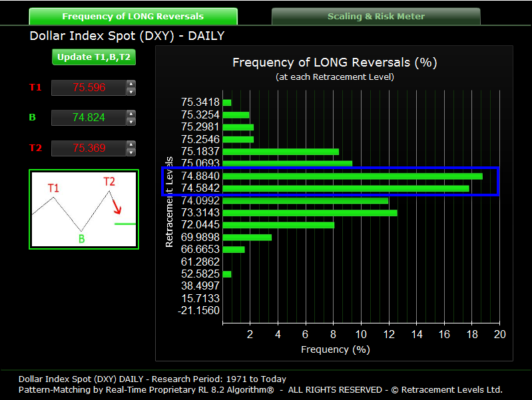Click the T1-B-T2 pattern diagram
This screenshot has width=532, height=400.
83,210
